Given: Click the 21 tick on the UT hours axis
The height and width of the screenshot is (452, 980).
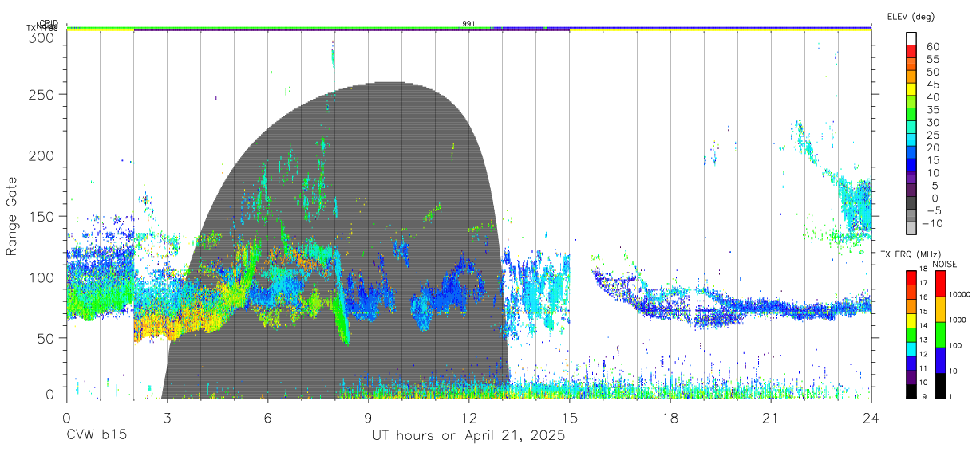Looking at the screenshot, I should coord(770,418).
